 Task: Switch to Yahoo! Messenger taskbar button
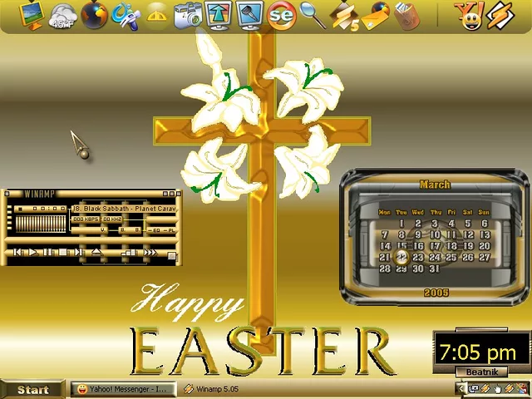click(x=124, y=389)
